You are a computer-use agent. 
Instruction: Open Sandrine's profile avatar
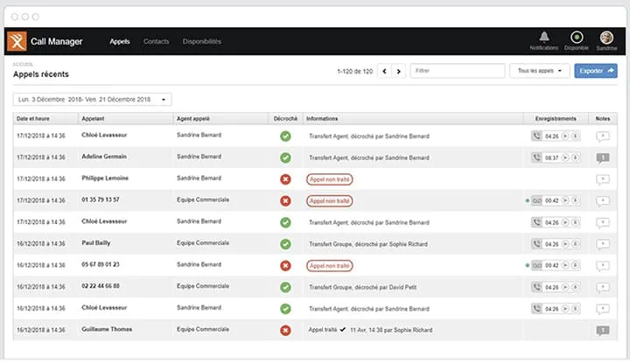pyautogui.click(x=606, y=38)
